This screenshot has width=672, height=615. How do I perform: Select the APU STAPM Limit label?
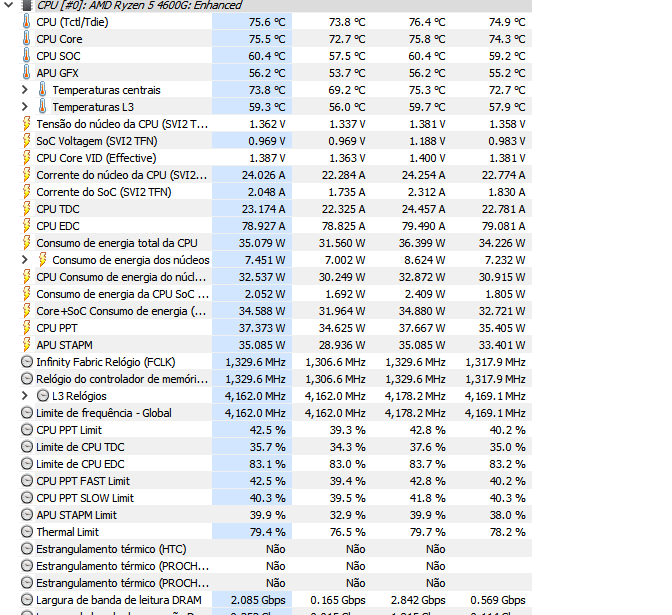tap(76, 515)
